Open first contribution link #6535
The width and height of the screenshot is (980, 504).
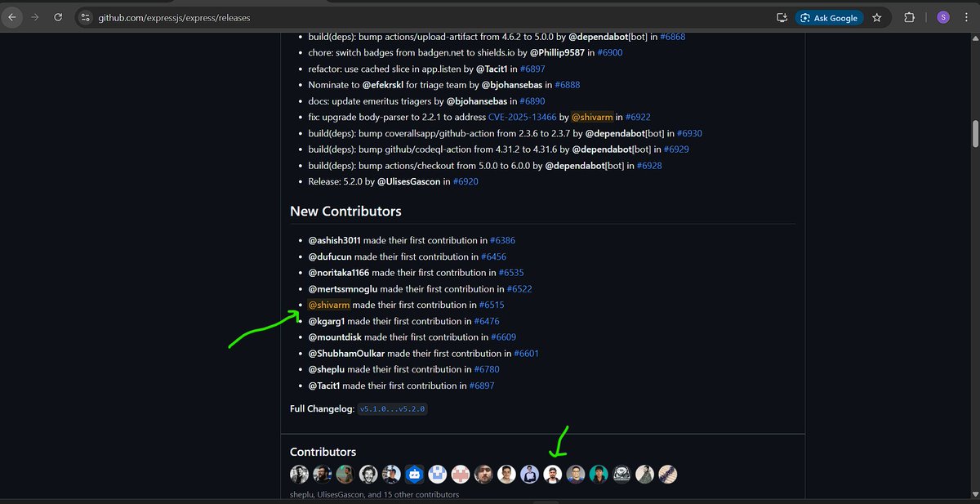(x=511, y=273)
